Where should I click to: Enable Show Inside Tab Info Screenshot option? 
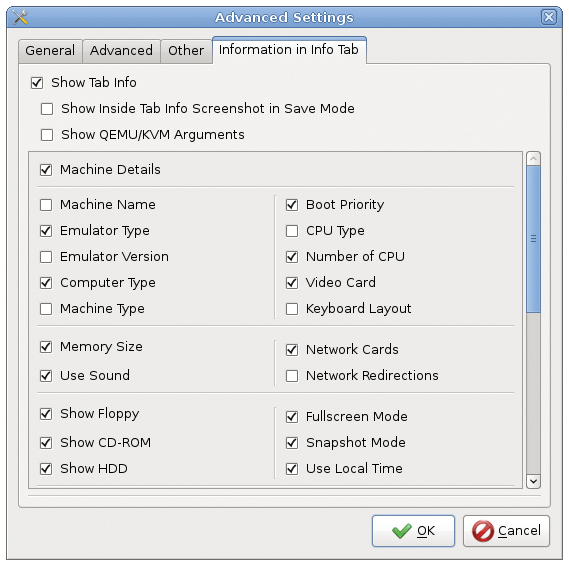point(47,108)
